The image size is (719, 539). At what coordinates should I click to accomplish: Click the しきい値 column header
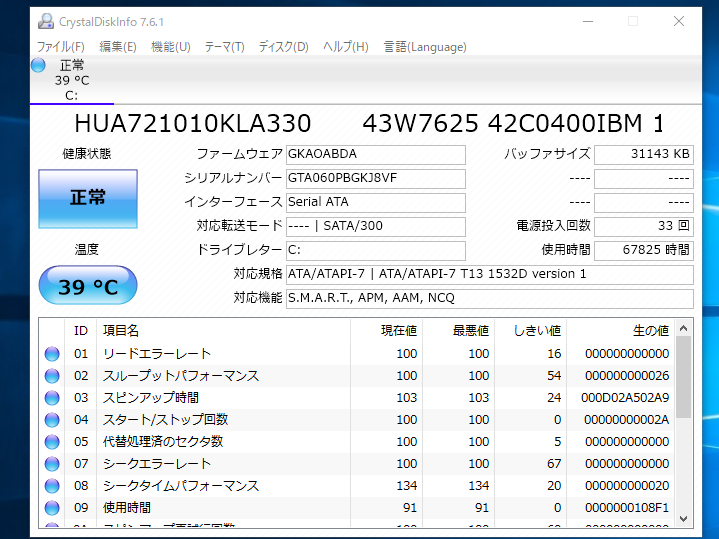tap(531, 331)
